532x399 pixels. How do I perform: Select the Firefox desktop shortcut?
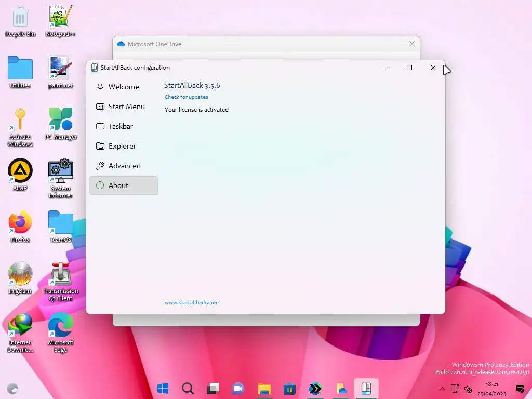pos(20,227)
